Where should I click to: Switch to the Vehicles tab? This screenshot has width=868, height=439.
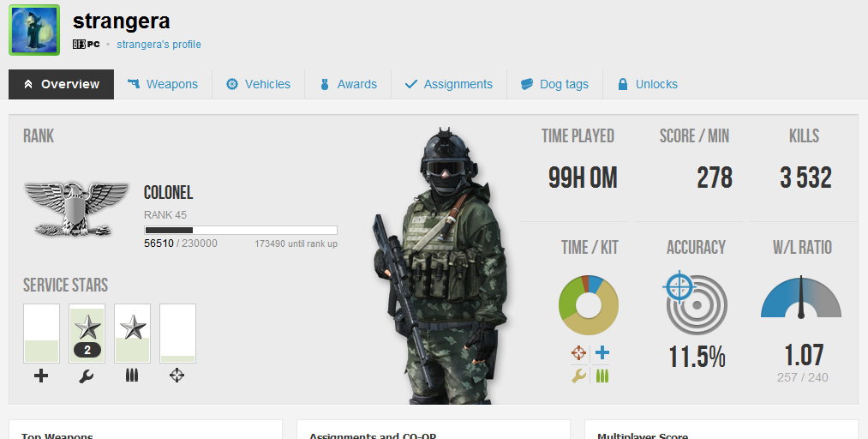[x=258, y=84]
